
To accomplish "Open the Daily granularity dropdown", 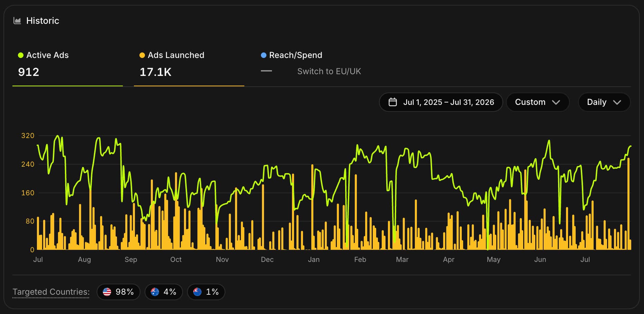I will tap(604, 102).
